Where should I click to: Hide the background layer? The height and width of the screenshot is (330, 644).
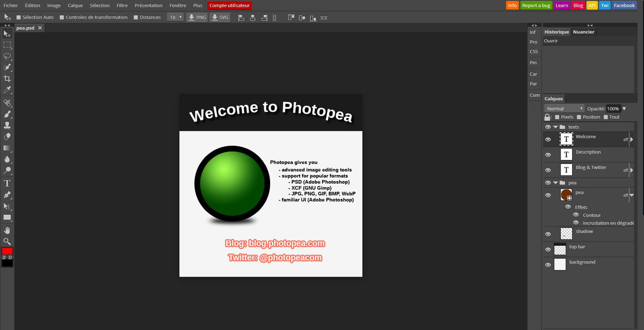point(548,265)
